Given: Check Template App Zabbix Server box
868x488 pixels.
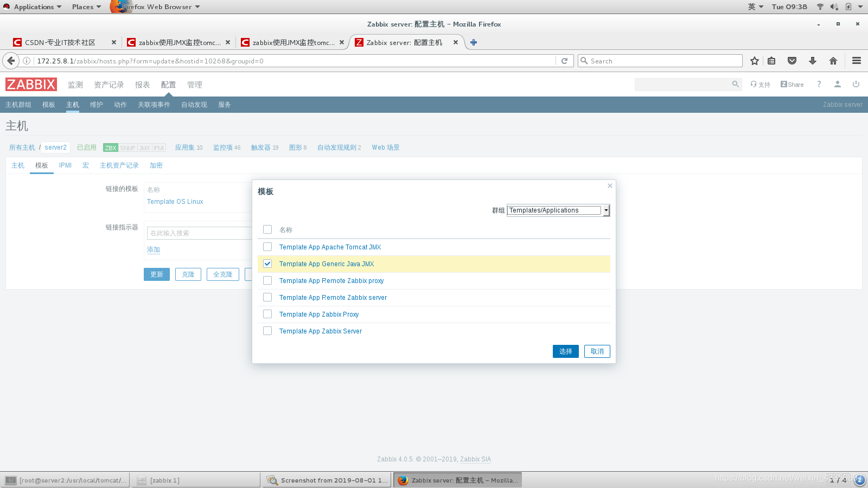Looking at the screenshot, I should [267, 331].
